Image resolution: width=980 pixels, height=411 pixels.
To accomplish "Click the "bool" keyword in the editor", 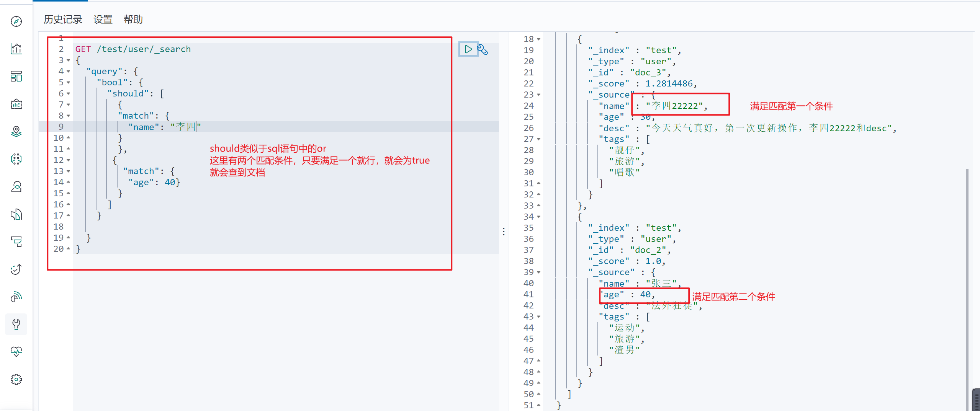I will tap(112, 83).
